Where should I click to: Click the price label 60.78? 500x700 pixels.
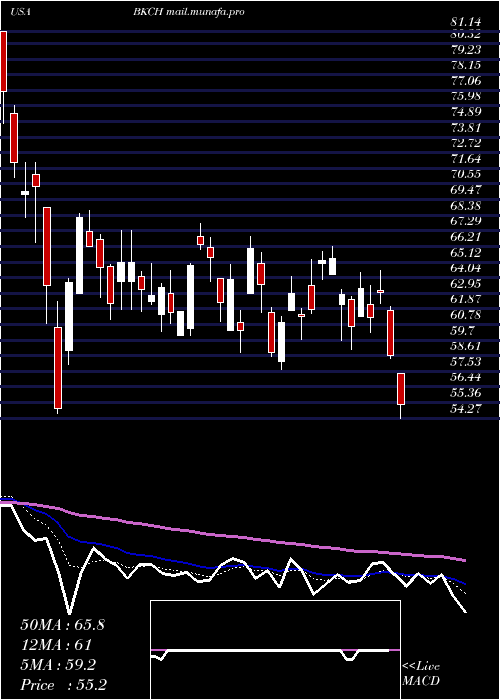(x=467, y=315)
